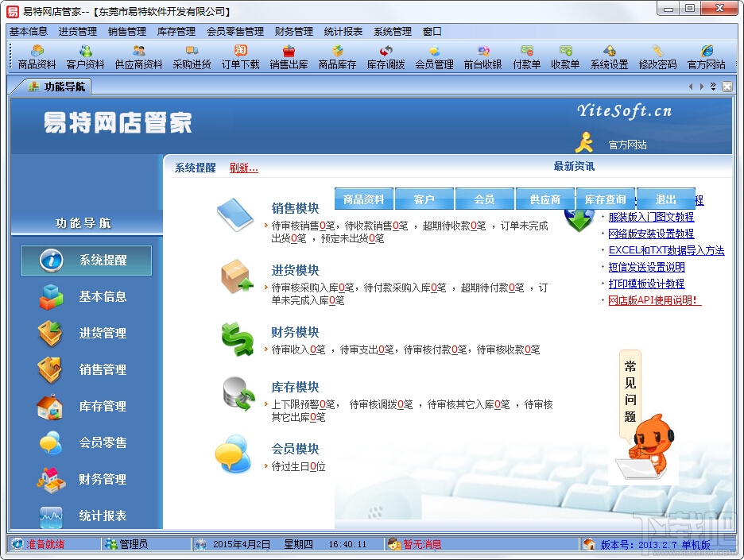
Task: Open 前台收银 toolbar icon
Action: [483, 57]
